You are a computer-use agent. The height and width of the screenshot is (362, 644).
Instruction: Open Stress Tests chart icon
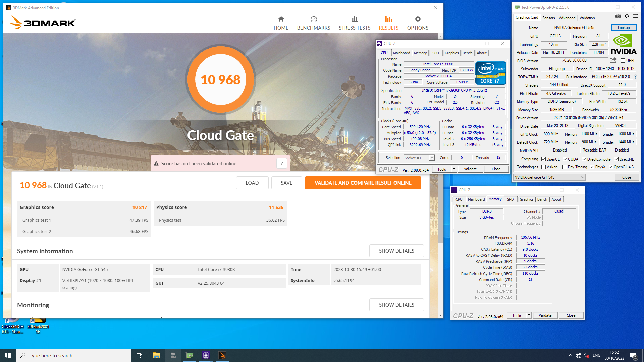point(355,19)
